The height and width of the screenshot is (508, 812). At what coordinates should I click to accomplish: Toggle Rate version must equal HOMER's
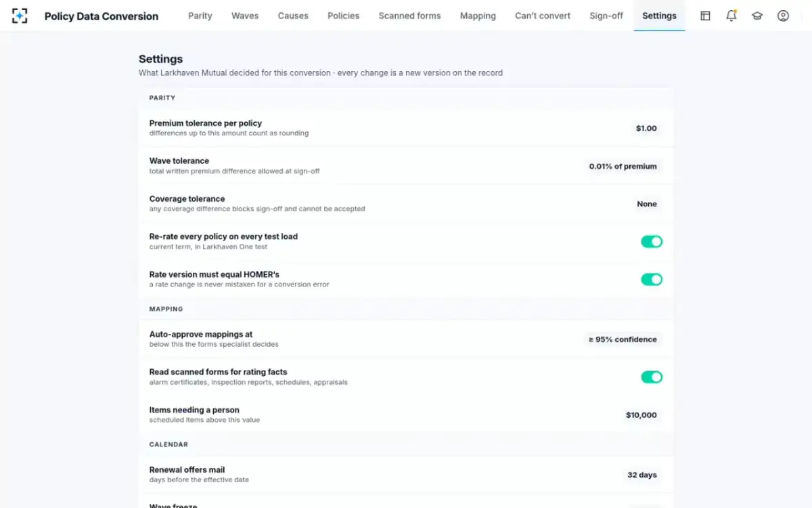coord(652,280)
